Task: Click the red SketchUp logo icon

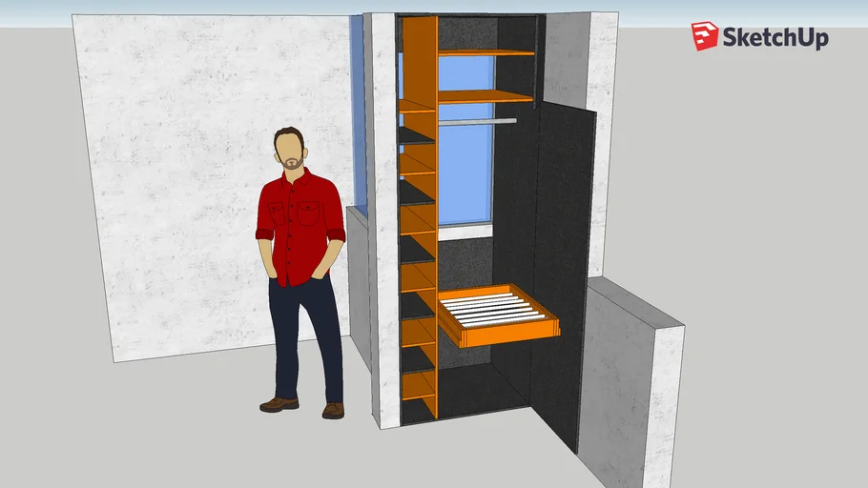Action: click(705, 36)
